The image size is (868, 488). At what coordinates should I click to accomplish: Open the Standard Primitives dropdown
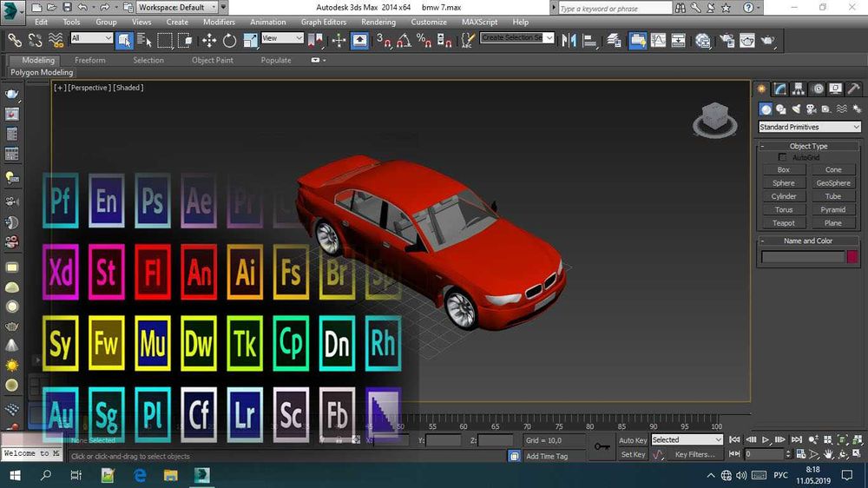809,127
